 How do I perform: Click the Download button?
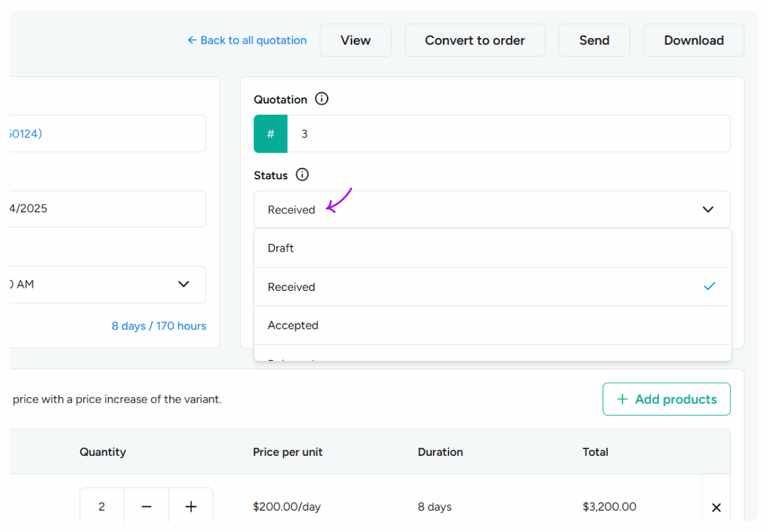point(693,40)
